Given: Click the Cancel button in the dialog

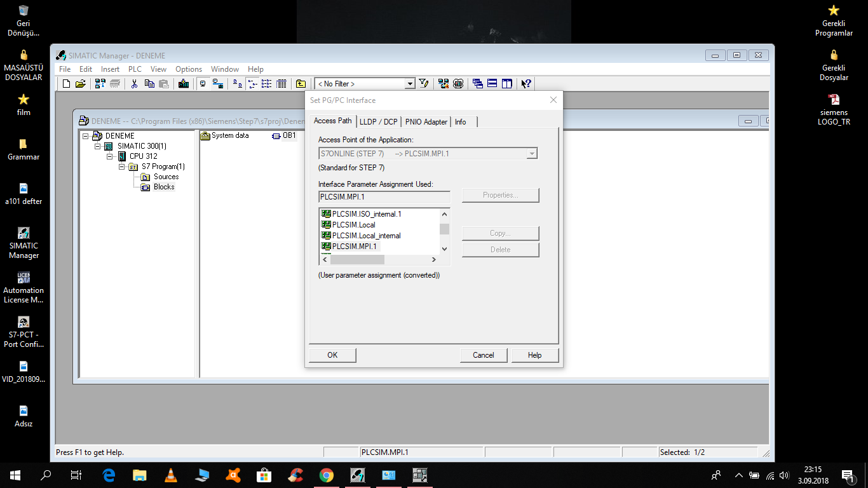Looking at the screenshot, I should 484,355.
